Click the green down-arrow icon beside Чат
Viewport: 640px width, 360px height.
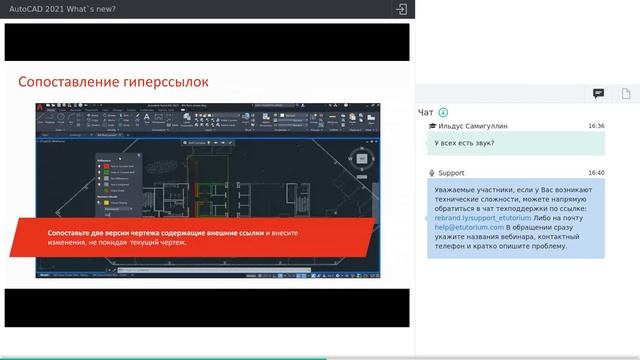tap(443, 112)
